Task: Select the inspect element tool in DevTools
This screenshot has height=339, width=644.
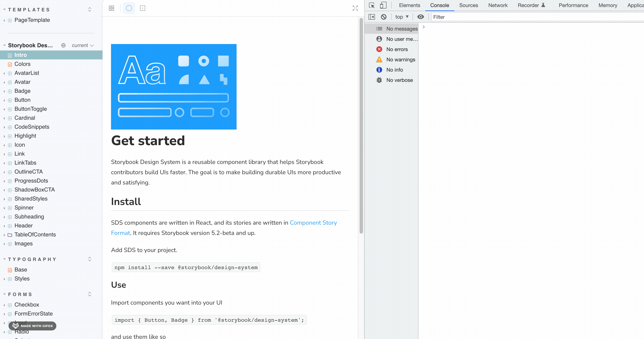Action: pyautogui.click(x=372, y=5)
